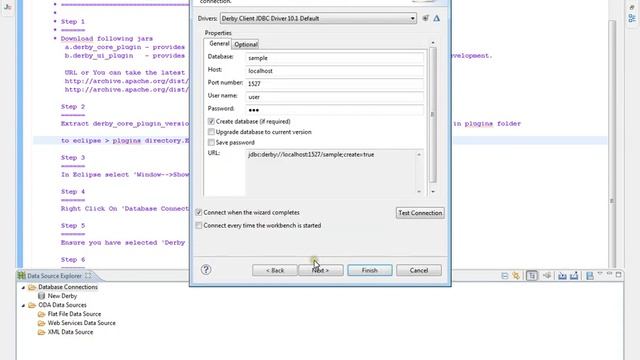The height and width of the screenshot is (360, 640).
Task: Minimize the Data Source Explorer panel
Action: click(609, 274)
